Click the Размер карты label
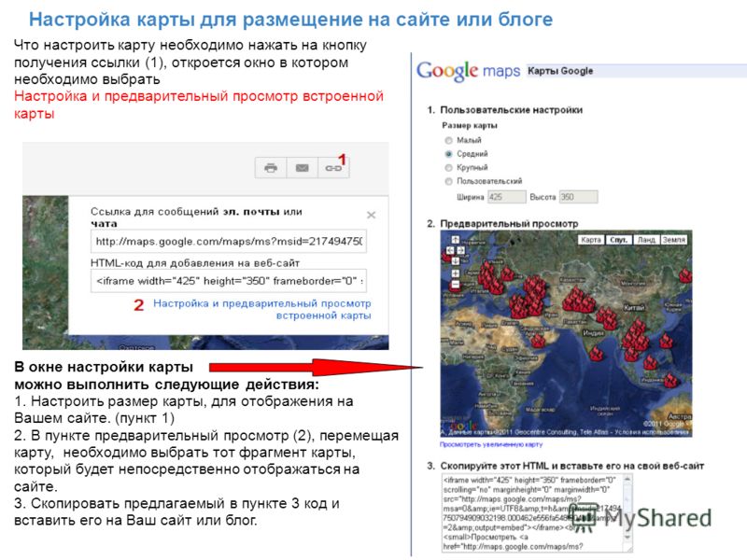The width and height of the screenshot is (747, 560). pos(470,126)
